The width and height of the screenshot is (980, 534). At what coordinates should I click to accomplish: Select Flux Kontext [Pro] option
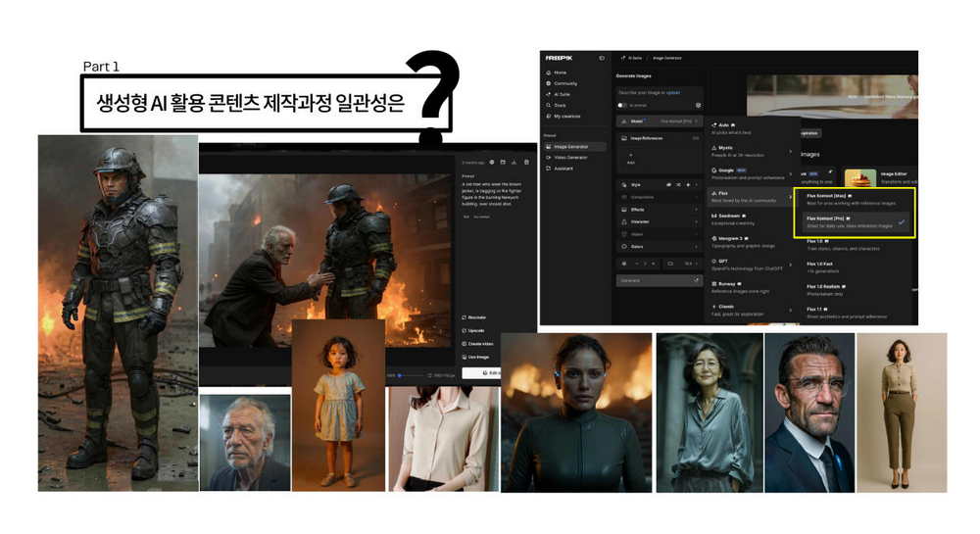(x=855, y=222)
